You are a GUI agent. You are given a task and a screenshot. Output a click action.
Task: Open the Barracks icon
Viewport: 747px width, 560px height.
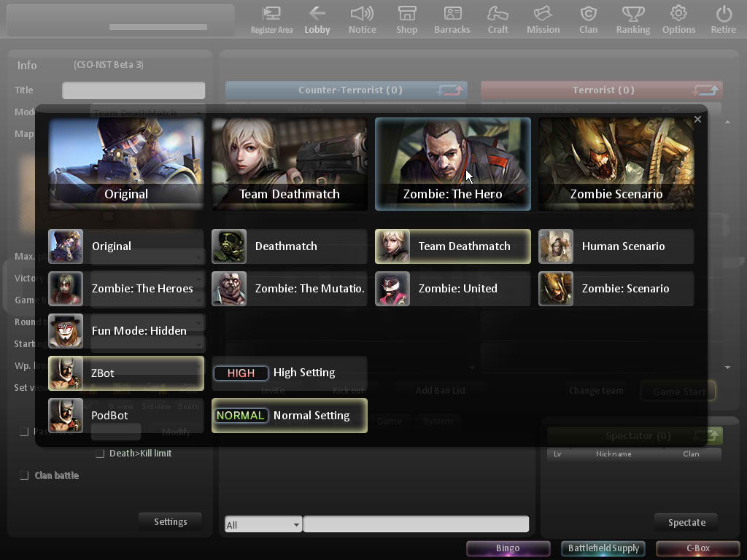tap(452, 20)
